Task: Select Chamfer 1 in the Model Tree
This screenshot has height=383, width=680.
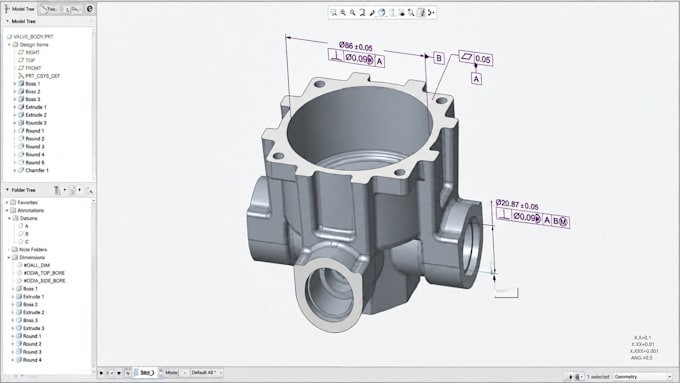Action: (x=37, y=170)
